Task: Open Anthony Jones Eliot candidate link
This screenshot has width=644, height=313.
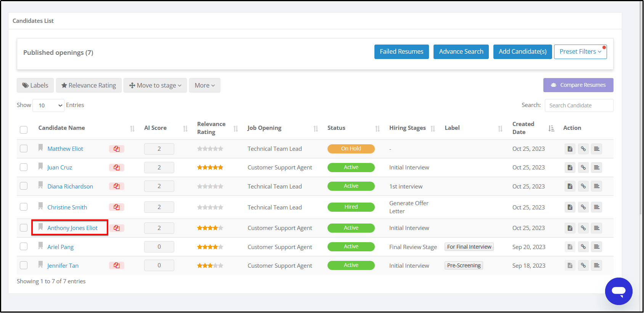Action: coord(72,228)
